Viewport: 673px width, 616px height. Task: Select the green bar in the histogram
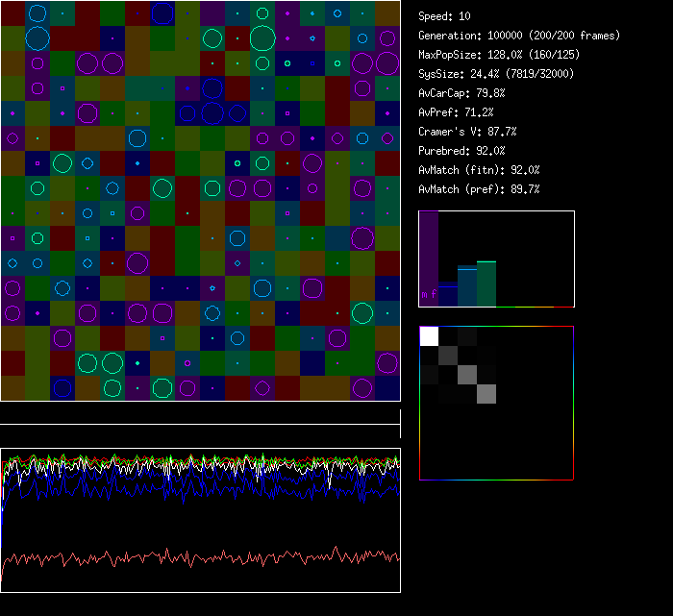coord(486,283)
